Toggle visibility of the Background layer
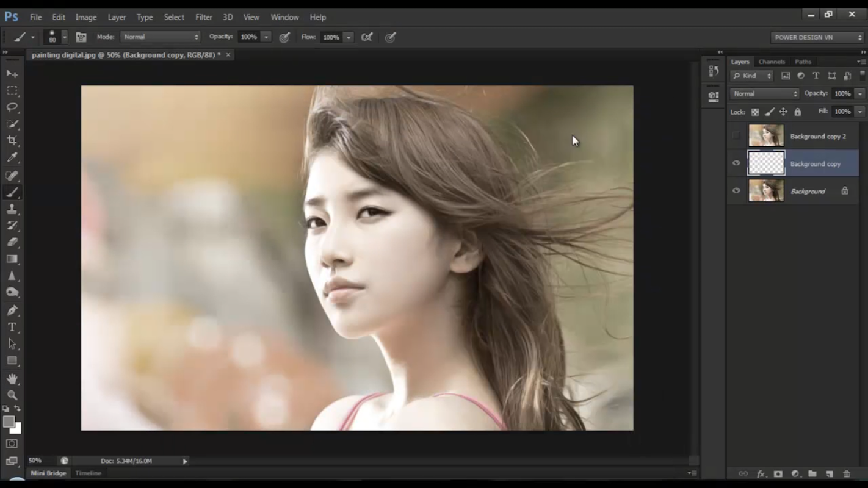The height and width of the screenshot is (488, 868). 736,191
